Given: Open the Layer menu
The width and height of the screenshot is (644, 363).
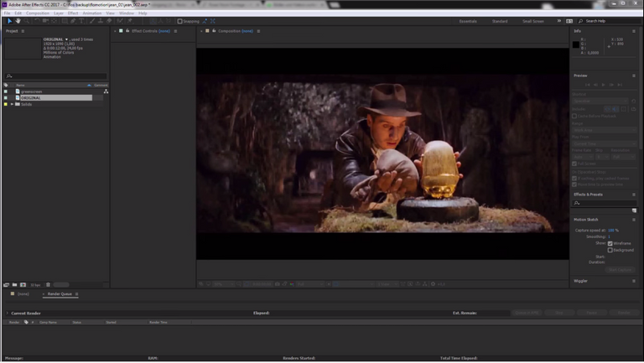Looking at the screenshot, I should (59, 13).
